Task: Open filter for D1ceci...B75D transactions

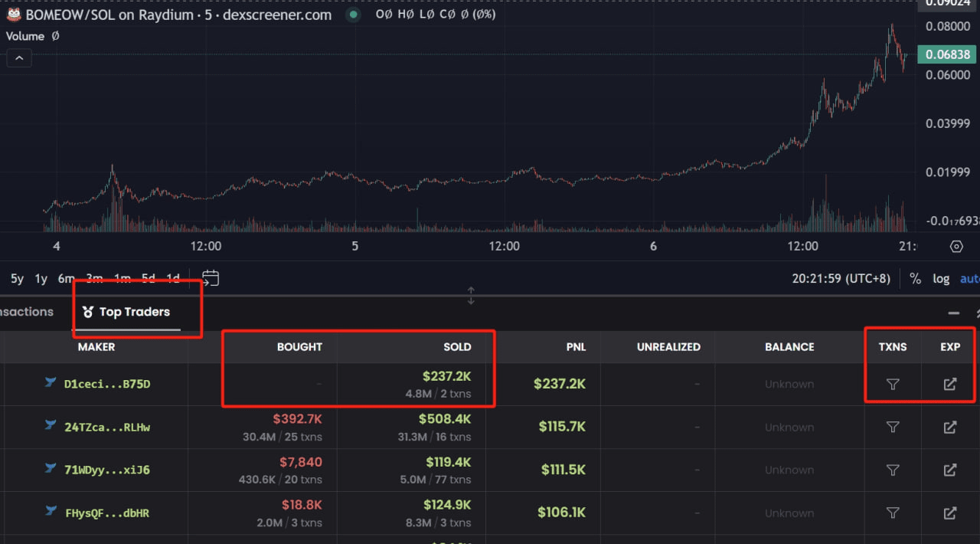Action: click(893, 385)
